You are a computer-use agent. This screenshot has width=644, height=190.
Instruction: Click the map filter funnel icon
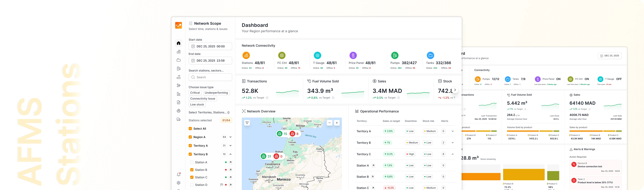tap(247, 123)
